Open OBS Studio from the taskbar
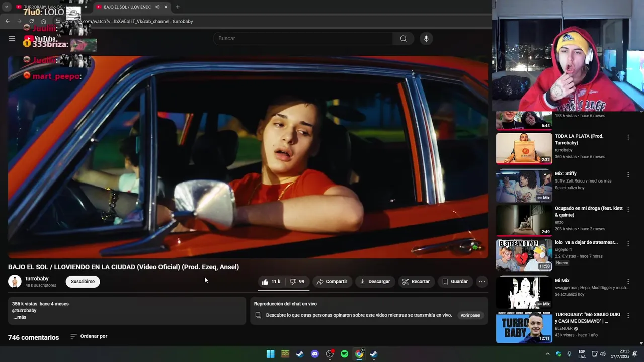Screen dimensions: 644x362 pos(330,354)
